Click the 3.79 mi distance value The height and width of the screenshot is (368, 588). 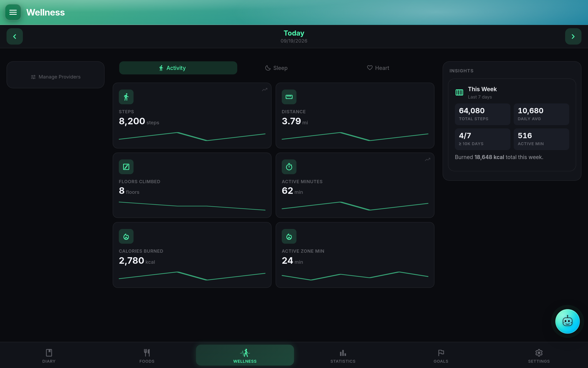click(295, 121)
